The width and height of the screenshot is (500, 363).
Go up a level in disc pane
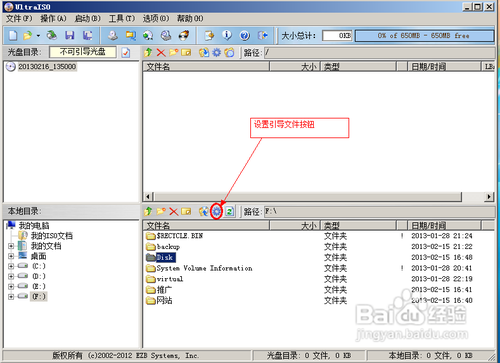click(x=148, y=52)
